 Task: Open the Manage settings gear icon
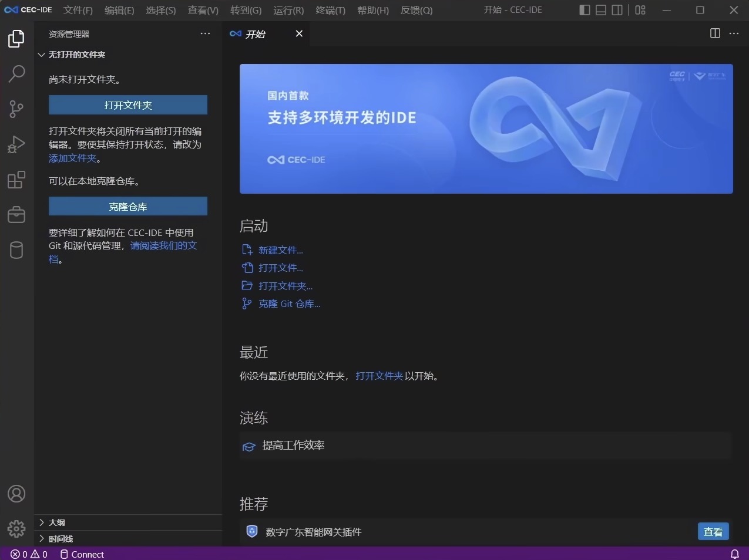pyautogui.click(x=16, y=529)
